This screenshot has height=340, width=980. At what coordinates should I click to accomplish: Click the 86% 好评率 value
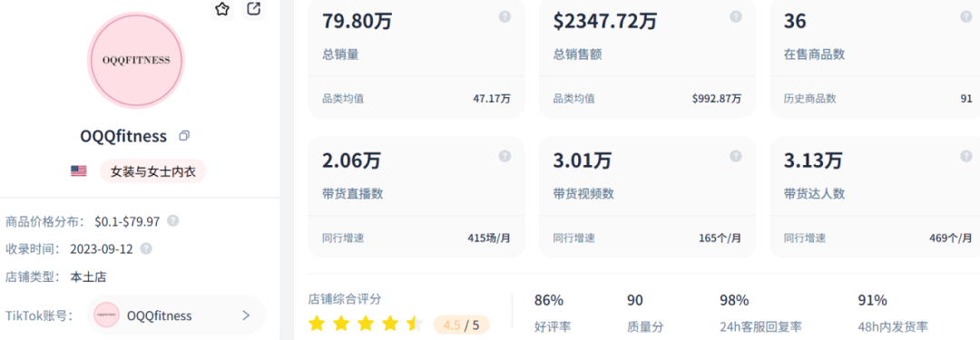click(549, 301)
